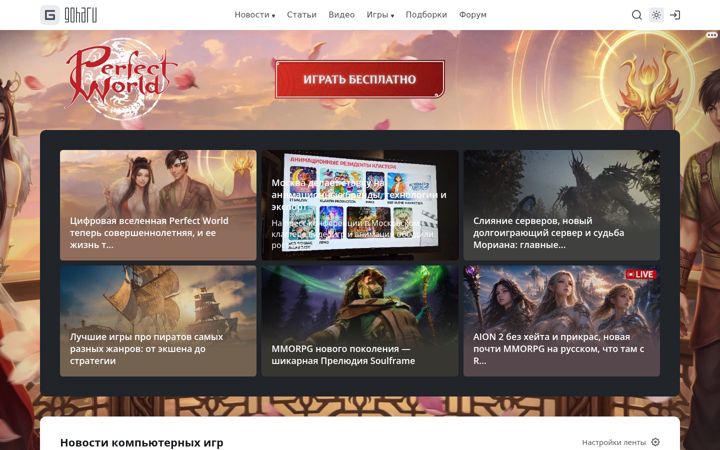Open the site search magnifier icon
This screenshot has width=720, height=450.
636,15
